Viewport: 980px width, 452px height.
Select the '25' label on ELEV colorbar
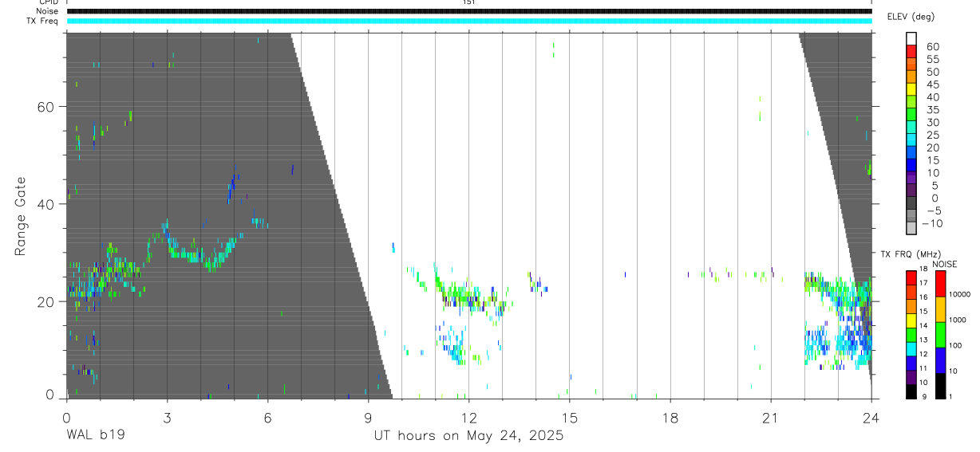click(x=932, y=136)
